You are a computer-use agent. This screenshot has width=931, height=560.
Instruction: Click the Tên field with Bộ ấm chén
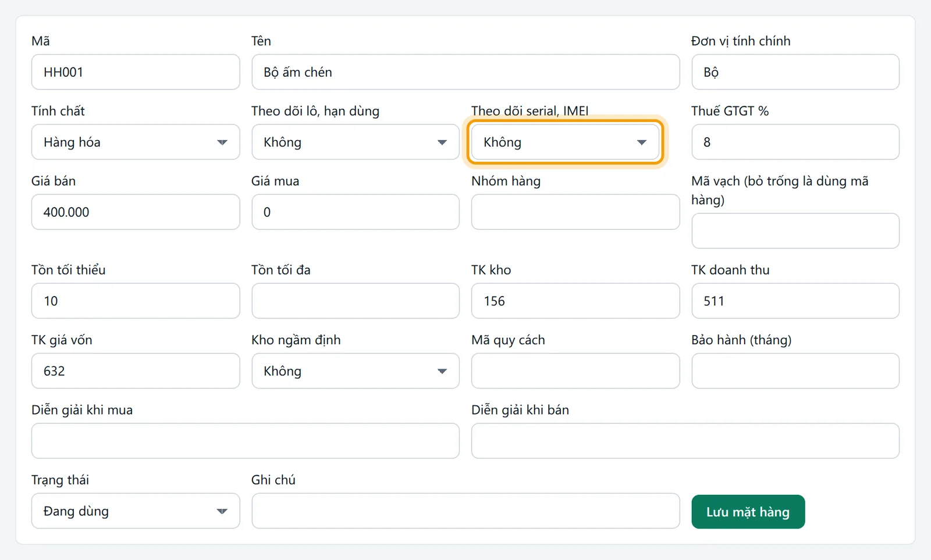pyautogui.click(x=465, y=72)
